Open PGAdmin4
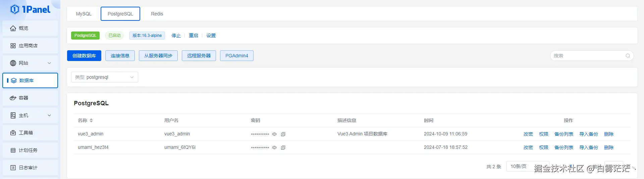This screenshot has height=179, width=644. 237,56
